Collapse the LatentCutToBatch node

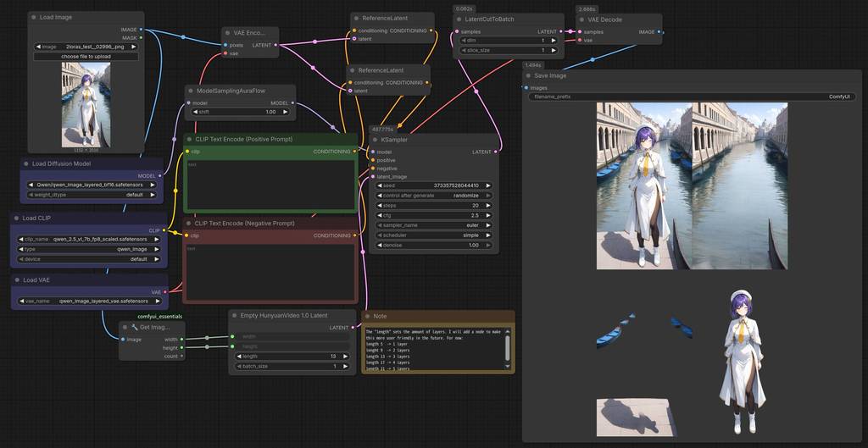coord(459,19)
